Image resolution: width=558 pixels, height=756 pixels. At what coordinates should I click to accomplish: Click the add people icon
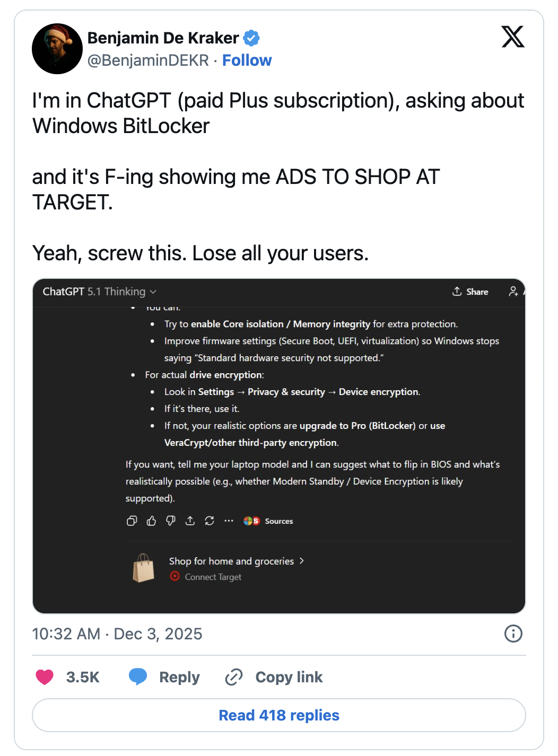tap(513, 292)
